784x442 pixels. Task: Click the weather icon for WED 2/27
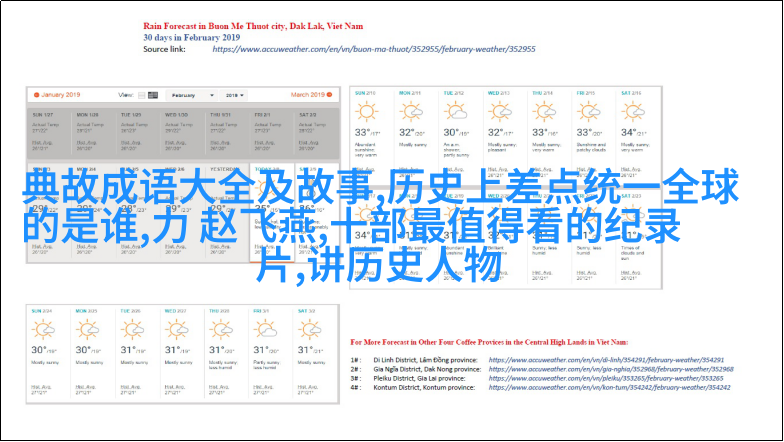[176, 330]
